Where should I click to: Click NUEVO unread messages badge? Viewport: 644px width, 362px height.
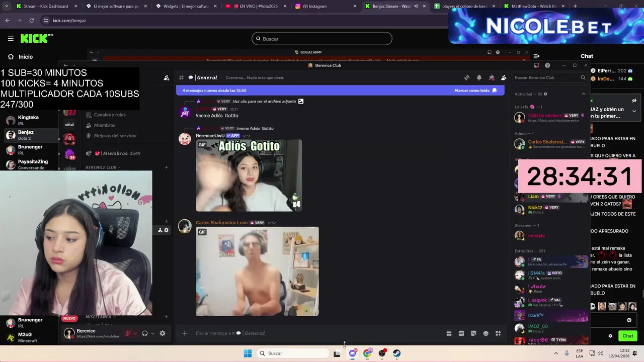tap(69, 318)
